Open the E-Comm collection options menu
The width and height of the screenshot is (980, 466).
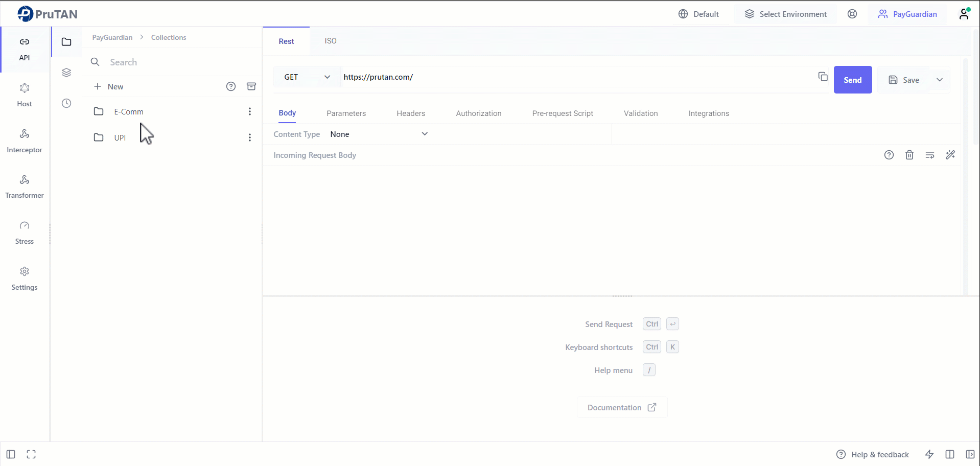point(250,111)
